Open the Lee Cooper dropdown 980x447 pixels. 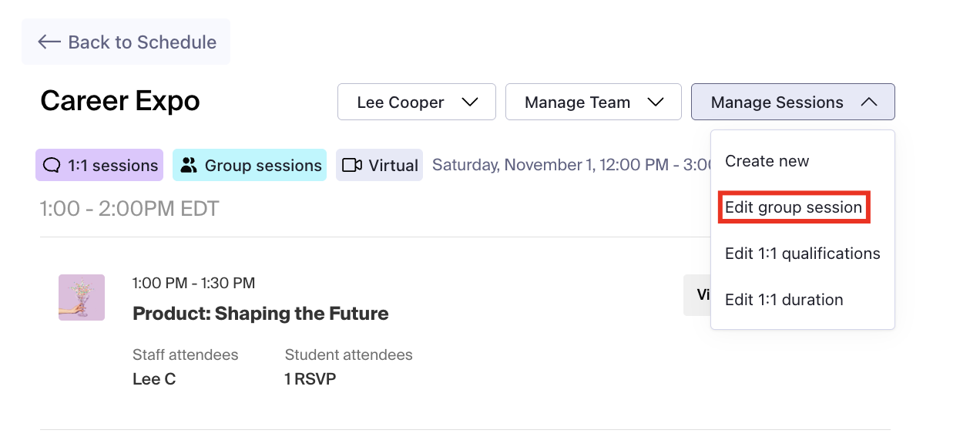[416, 103]
